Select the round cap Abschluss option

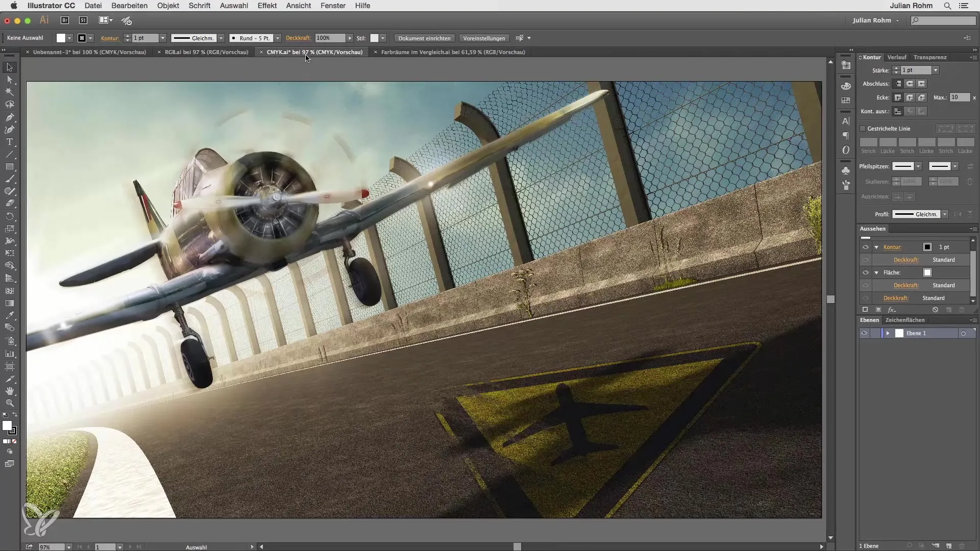click(x=910, y=84)
